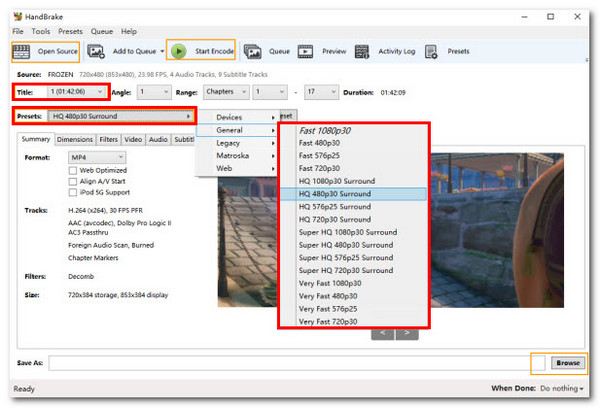Select the Very Fast 1080p30 preset
This screenshot has width=600, height=408.
pyautogui.click(x=354, y=283)
